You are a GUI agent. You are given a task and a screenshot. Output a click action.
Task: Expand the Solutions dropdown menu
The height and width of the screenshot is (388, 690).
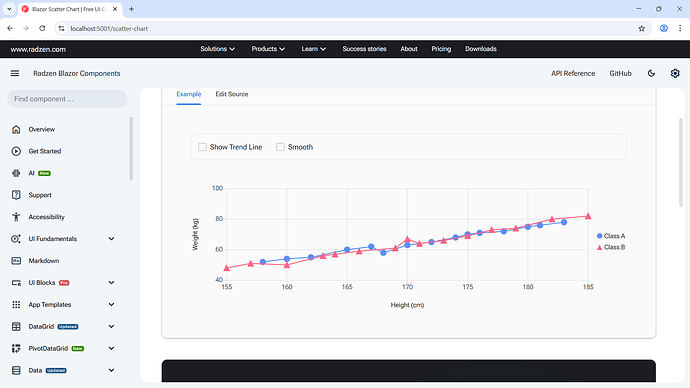tap(217, 49)
